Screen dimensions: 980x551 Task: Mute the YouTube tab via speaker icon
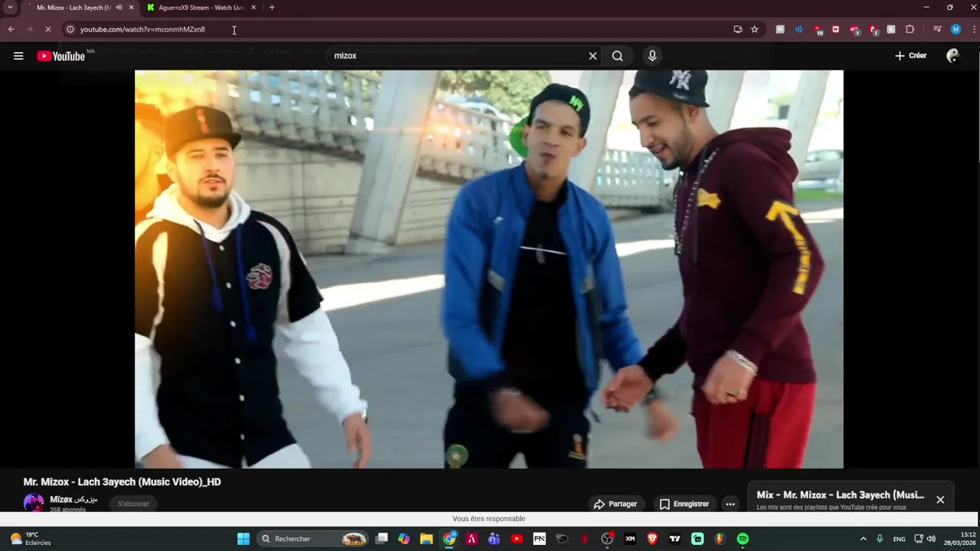[x=119, y=8]
